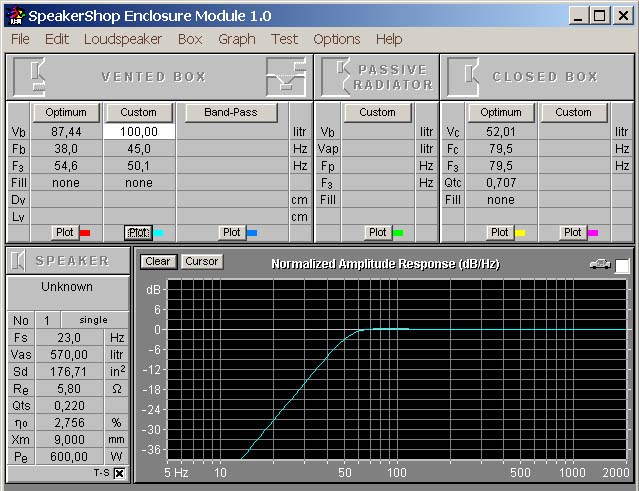The height and width of the screenshot is (491, 639).
Task: Click the Fs value 23,0
Action: click(69, 338)
